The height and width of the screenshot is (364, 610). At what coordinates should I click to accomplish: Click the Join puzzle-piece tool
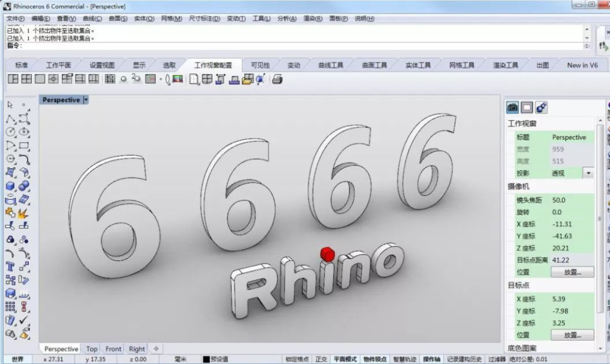point(10,213)
